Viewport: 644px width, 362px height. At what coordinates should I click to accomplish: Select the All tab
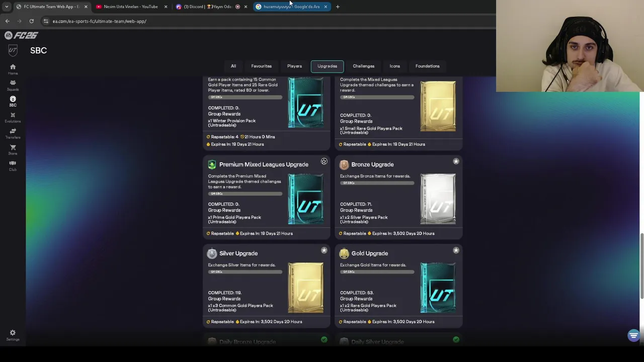pos(233,66)
